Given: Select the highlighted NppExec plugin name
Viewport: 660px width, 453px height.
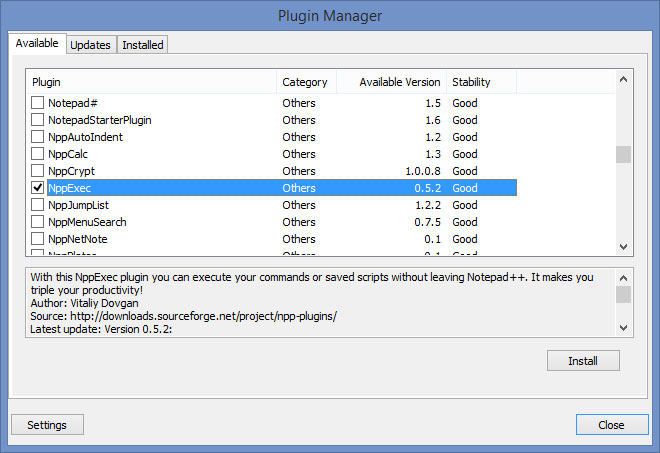Looking at the screenshot, I should point(69,188).
